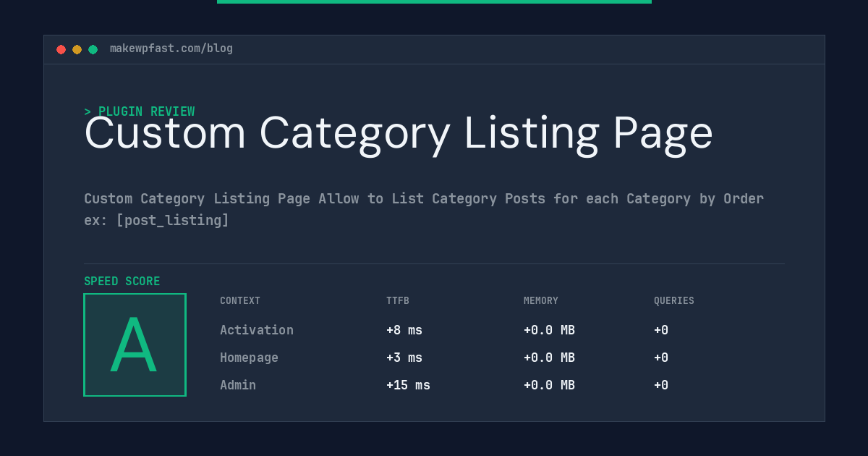The height and width of the screenshot is (456, 868).
Task: Click the Admin memory value +0.0 MB
Action: [x=549, y=385]
